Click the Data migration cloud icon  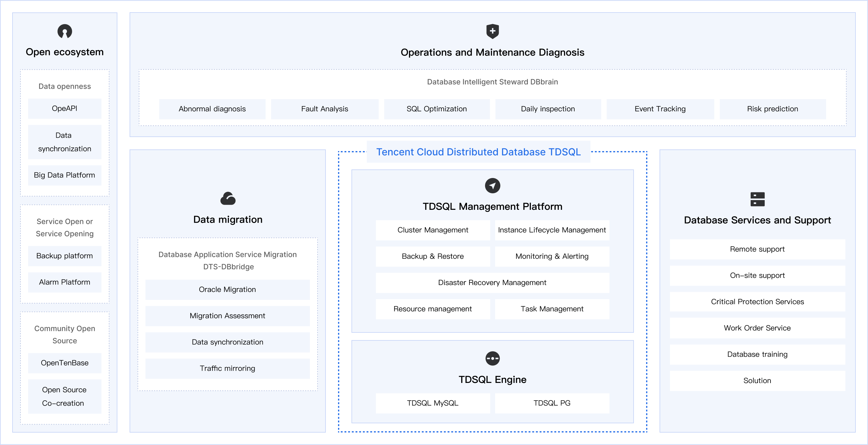point(228,198)
